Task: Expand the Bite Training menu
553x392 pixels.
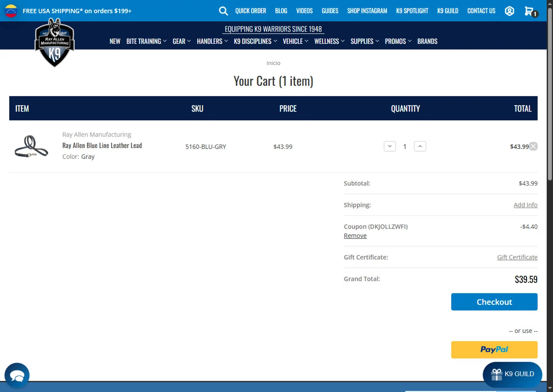Action: tap(146, 41)
